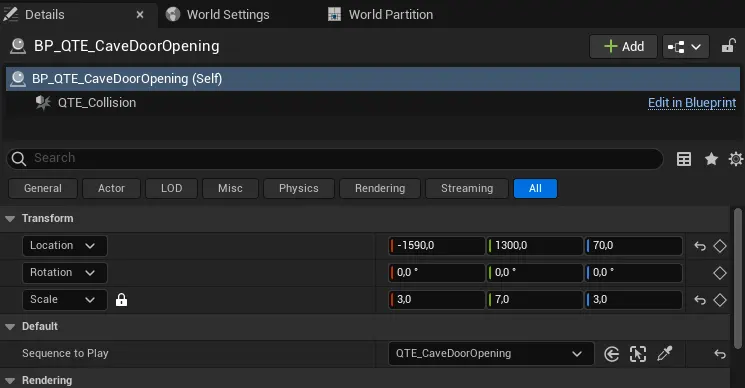Filter by Misc category

[x=230, y=189]
